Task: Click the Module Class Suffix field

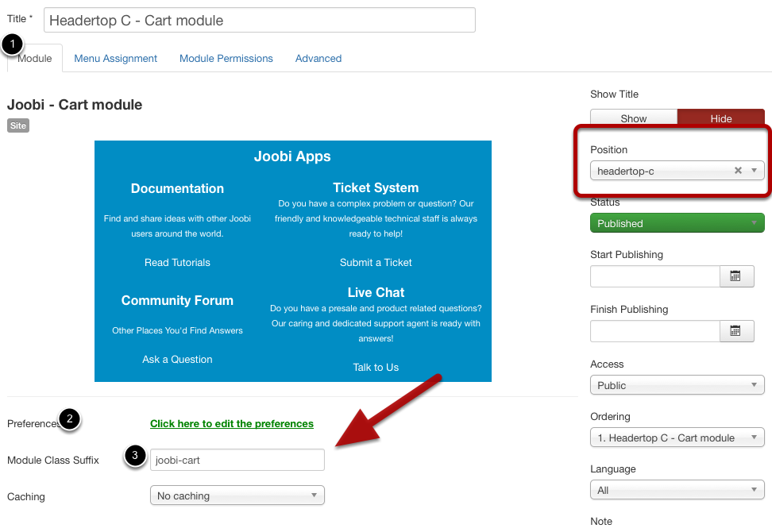Action: point(237,460)
